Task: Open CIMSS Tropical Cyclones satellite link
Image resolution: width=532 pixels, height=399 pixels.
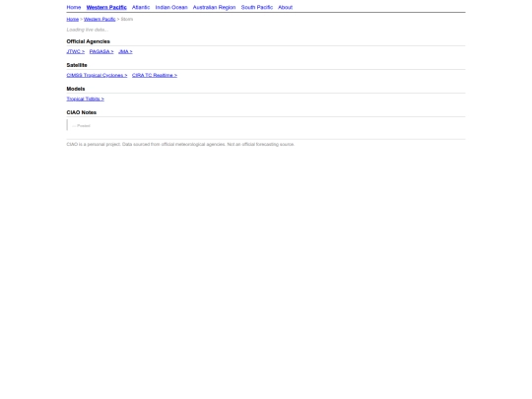Action: tap(97, 75)
